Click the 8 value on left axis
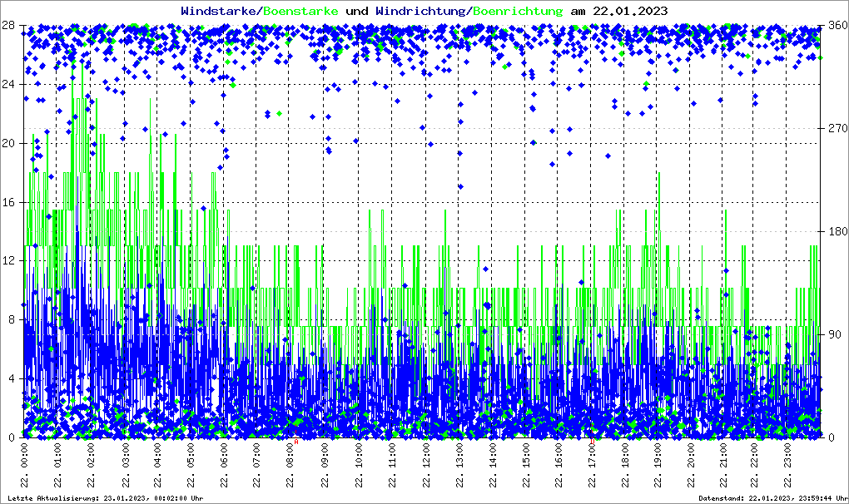This screenshot has height=504, width=849. pos(12,319)
